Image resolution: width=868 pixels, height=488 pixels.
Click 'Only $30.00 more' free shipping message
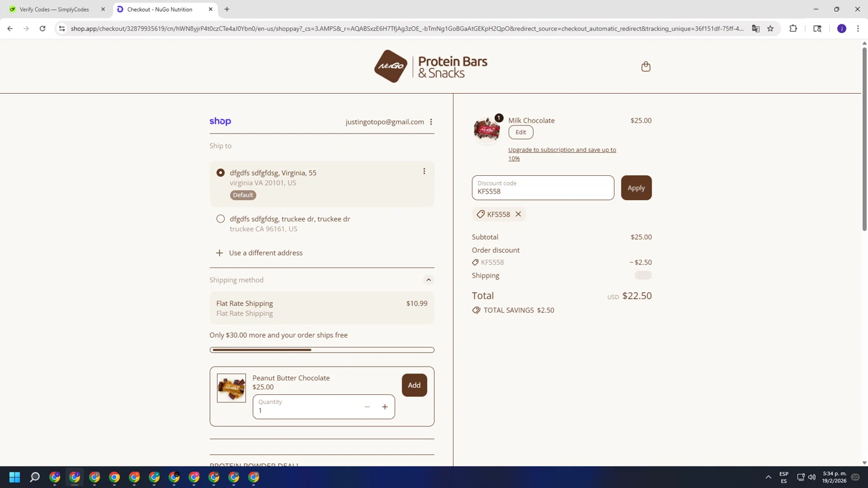click(x=278, y=335)
